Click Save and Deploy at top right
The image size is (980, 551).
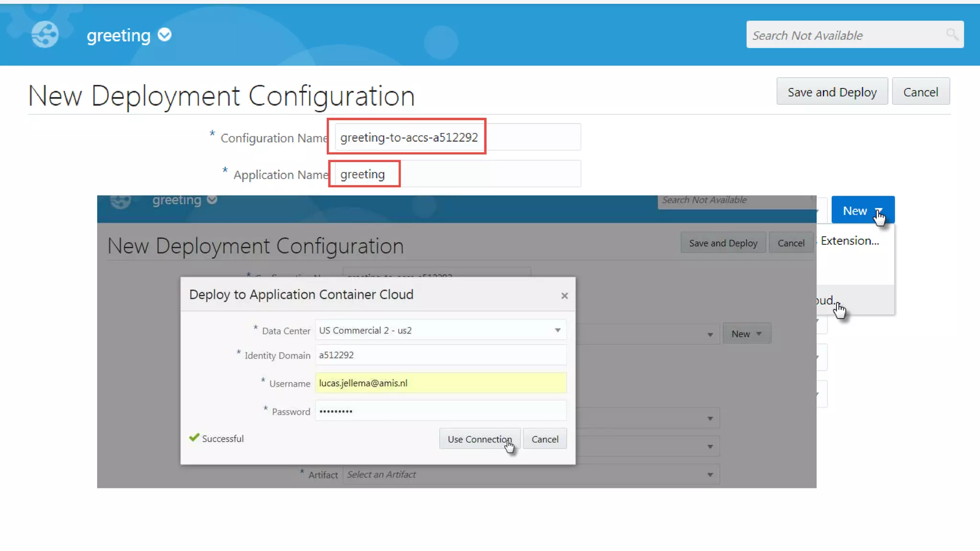pos(832,92)
